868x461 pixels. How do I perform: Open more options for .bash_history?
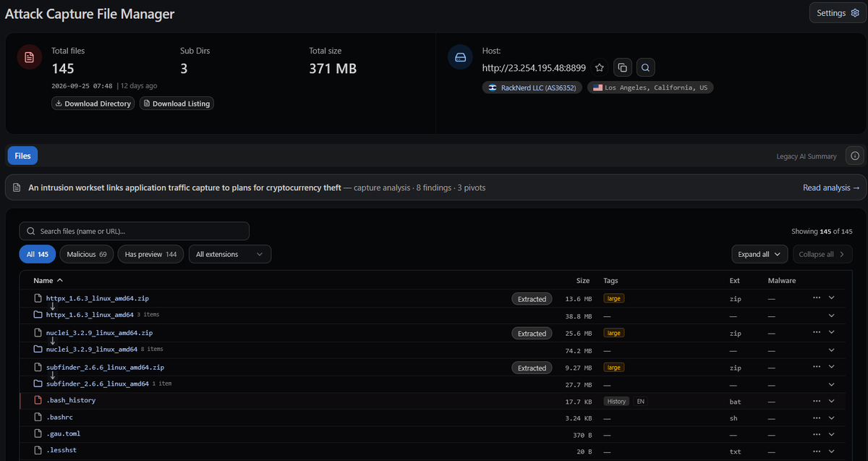tap(817, 401)
